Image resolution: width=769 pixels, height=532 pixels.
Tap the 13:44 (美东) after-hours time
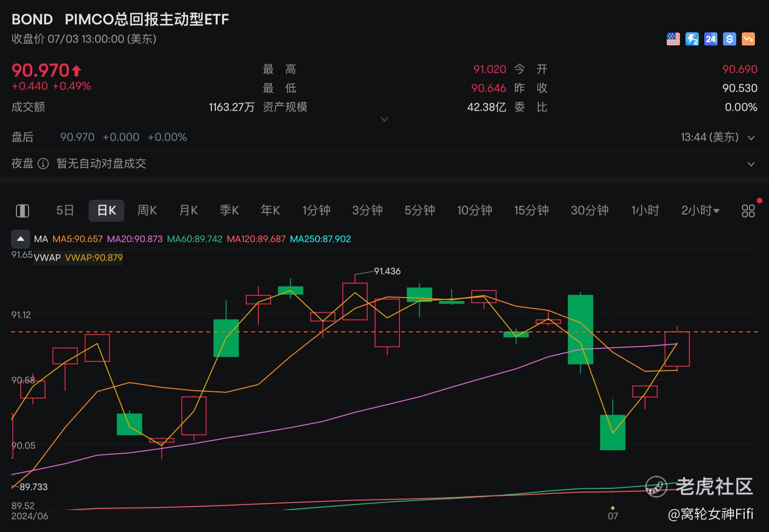pyautogui.click(x=710, y=137)
